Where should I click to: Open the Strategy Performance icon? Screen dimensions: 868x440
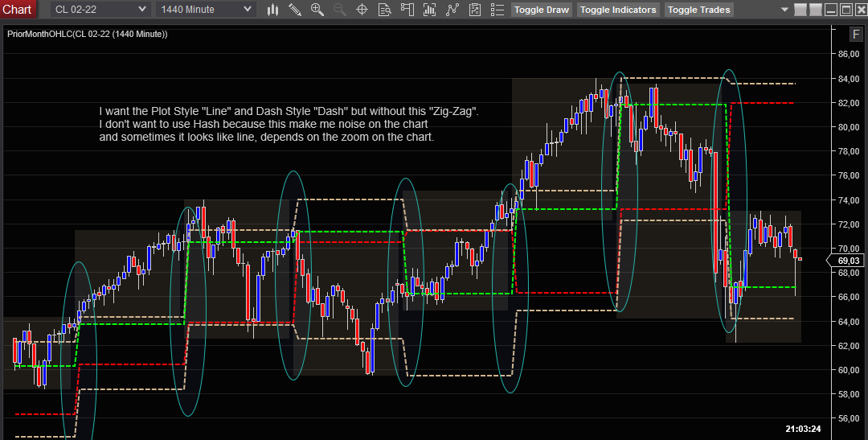[x=475, y=10]
